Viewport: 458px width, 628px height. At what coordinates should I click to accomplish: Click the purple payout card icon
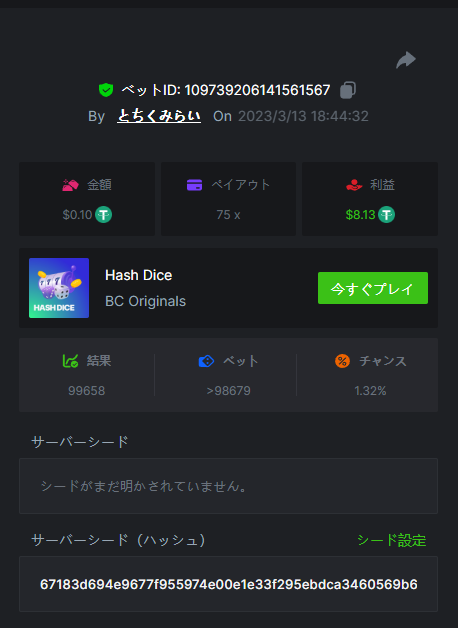pos(195,185)
